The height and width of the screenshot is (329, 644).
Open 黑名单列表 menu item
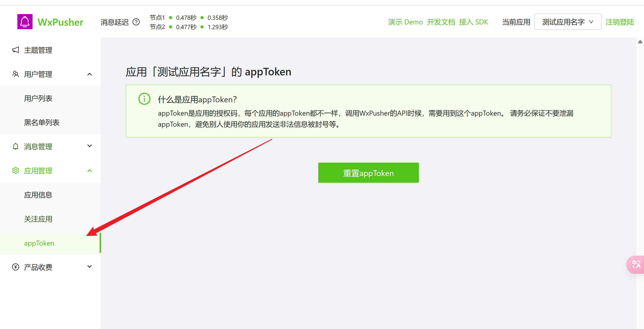pyautogui.click(x=42, y=122)
